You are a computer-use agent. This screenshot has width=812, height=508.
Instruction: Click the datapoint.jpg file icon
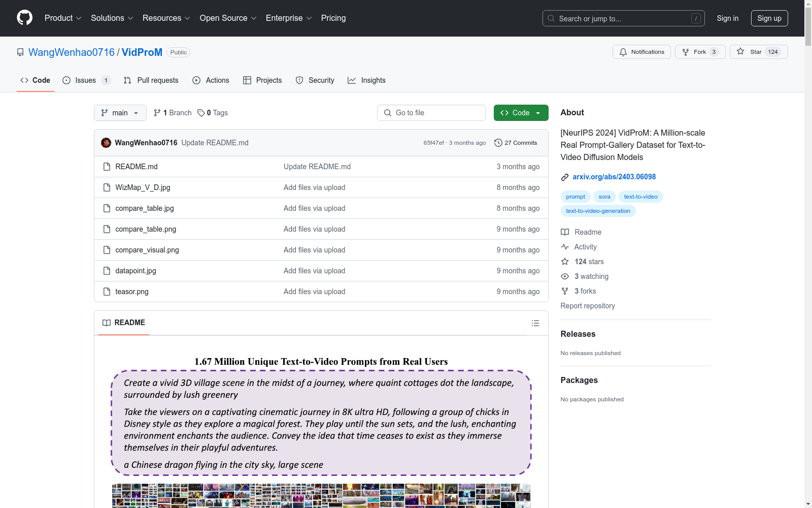pos(107,271)
